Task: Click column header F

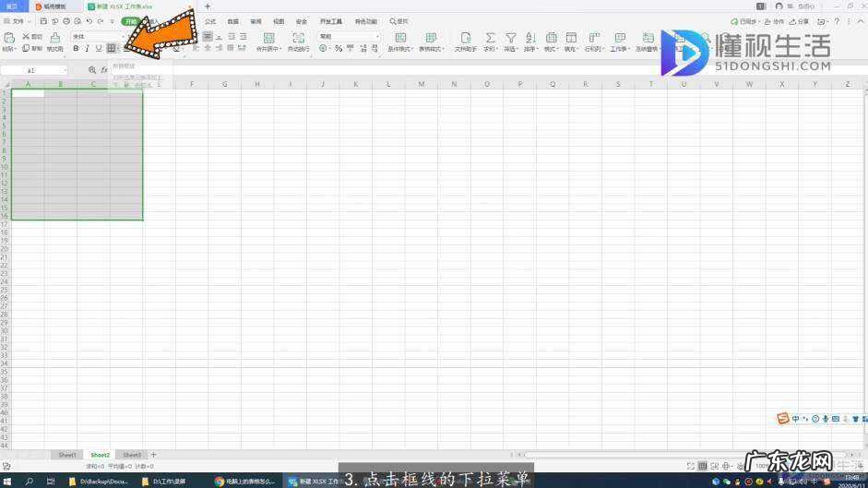Action: coord(192,84)
